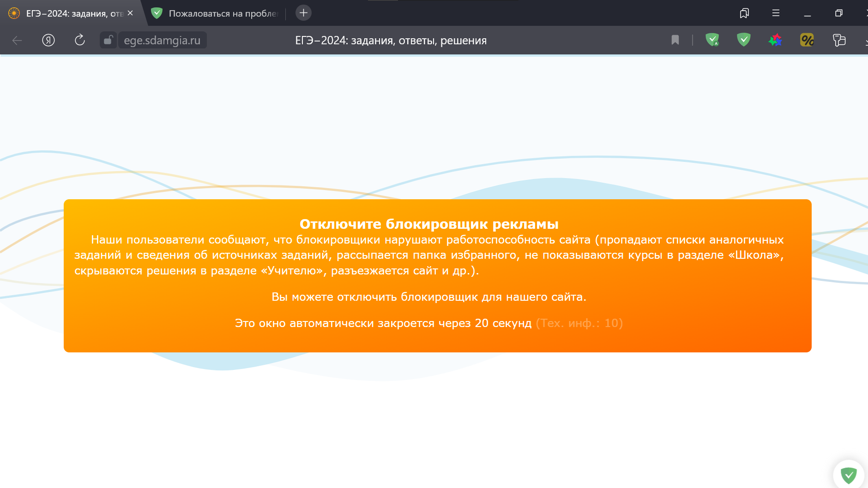
Task: Click the green checkmark shield extension icon
Action: pos(743,40)
